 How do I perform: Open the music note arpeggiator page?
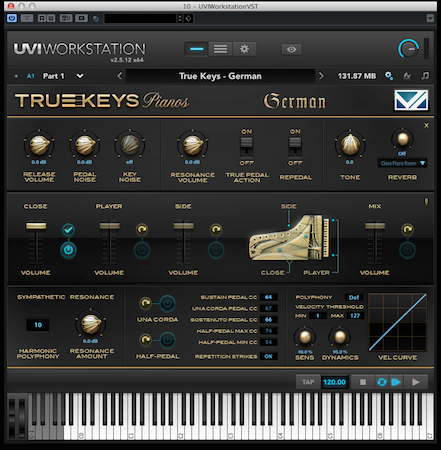coord(425,76)
